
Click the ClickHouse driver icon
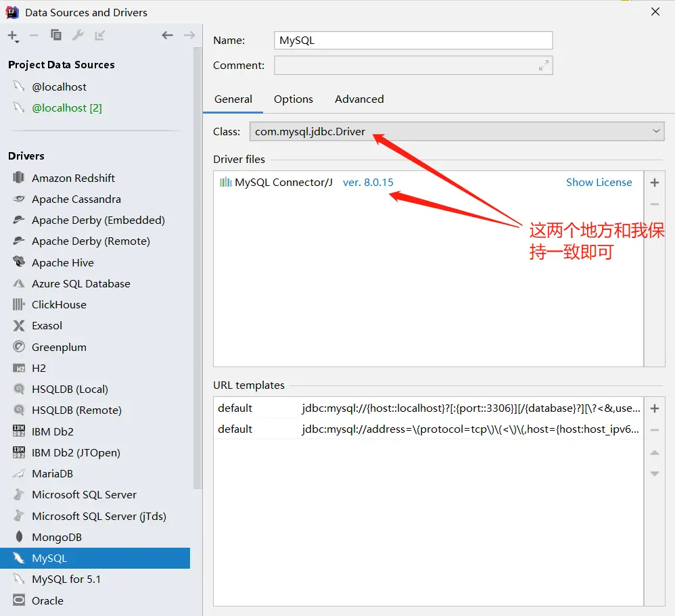click(x=18, y=304)
